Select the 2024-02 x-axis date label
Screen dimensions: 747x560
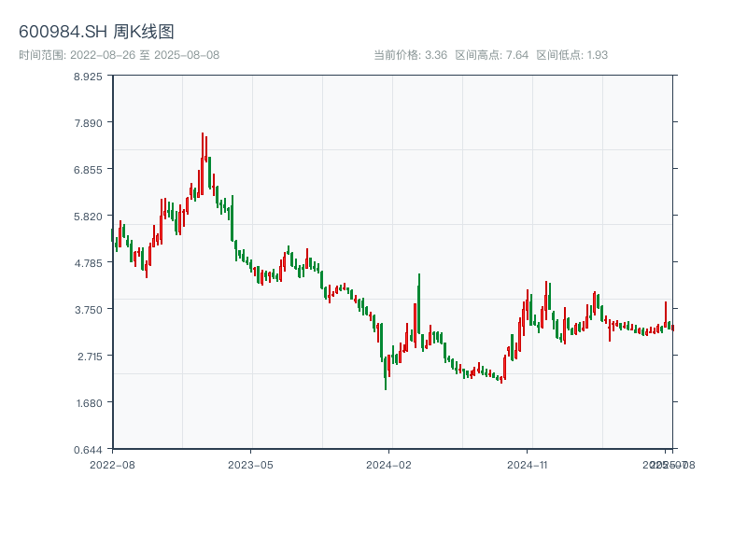point(389,464)
